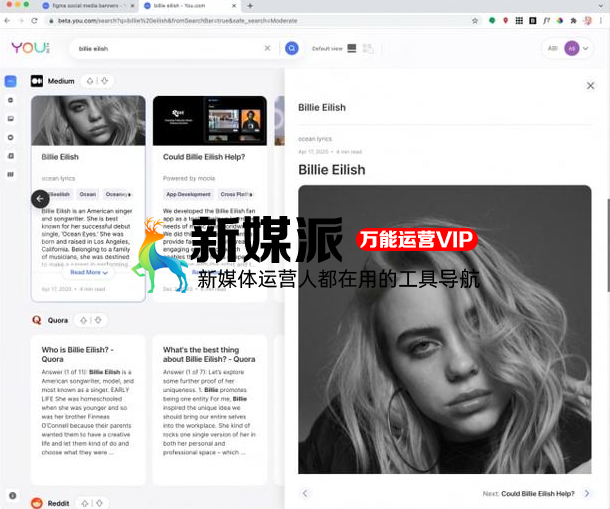This screenshot has height=509, width=610.
Task: Click the Quora app icon
Action: (x=37, y=320)
